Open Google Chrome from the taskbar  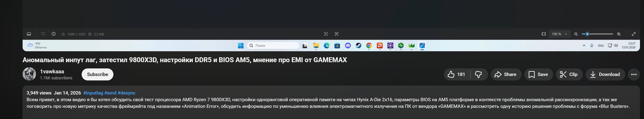click(x=369, y=45)
